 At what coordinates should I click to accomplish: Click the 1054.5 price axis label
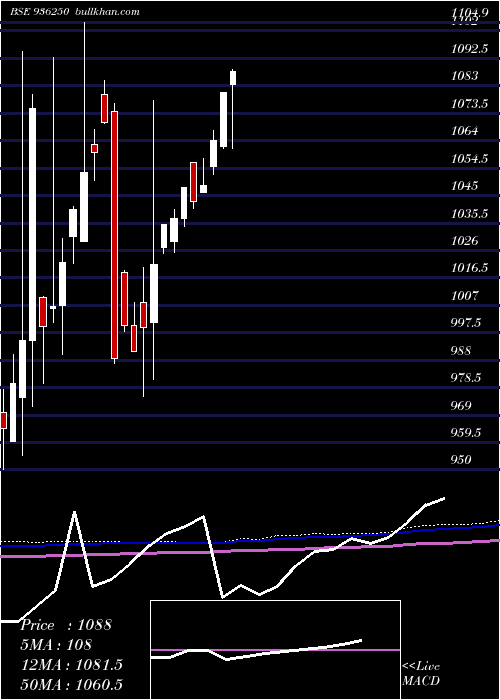(x=469, y=158)
